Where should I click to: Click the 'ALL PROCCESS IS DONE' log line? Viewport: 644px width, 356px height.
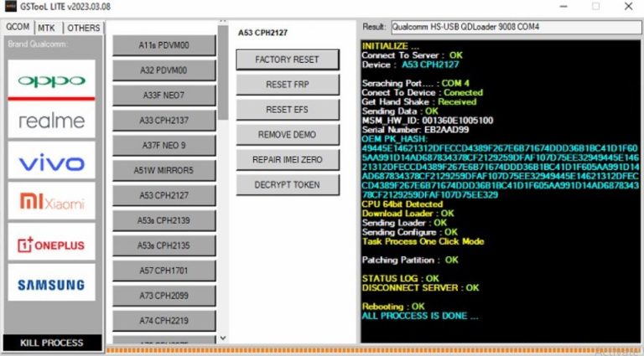tap(420, 316)
